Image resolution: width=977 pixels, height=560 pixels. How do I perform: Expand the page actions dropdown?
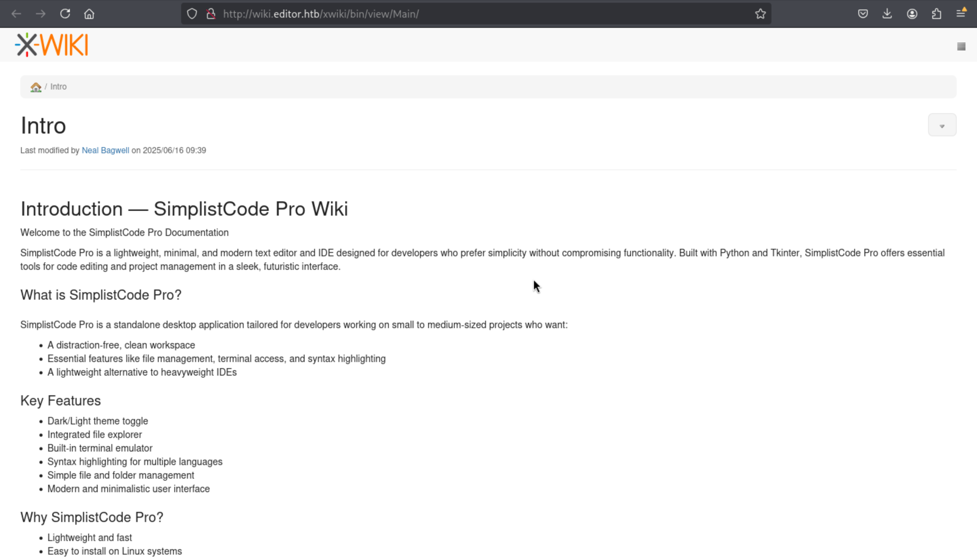coord(942,125)
